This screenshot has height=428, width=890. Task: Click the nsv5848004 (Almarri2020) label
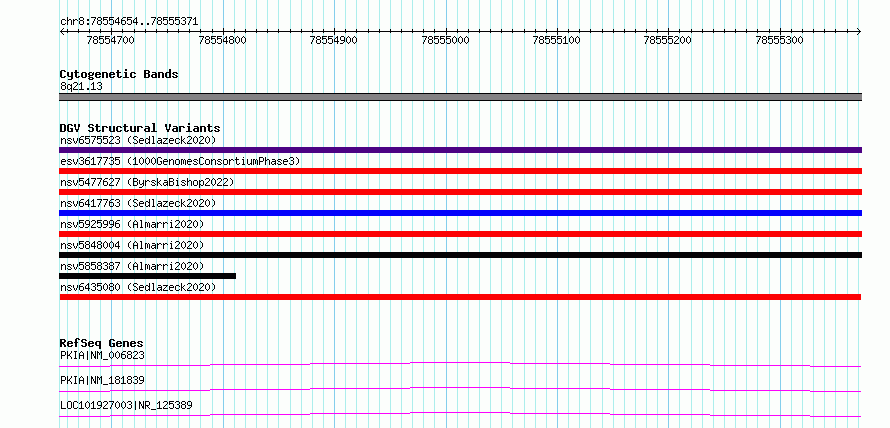(x=132, y=245)
